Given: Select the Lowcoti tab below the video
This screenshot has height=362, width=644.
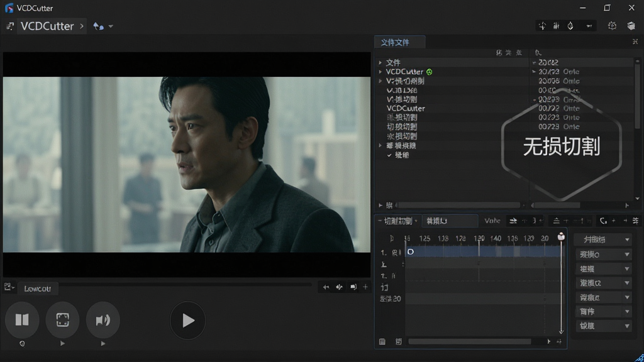Looking at the screenshot, I should [37, 288].
